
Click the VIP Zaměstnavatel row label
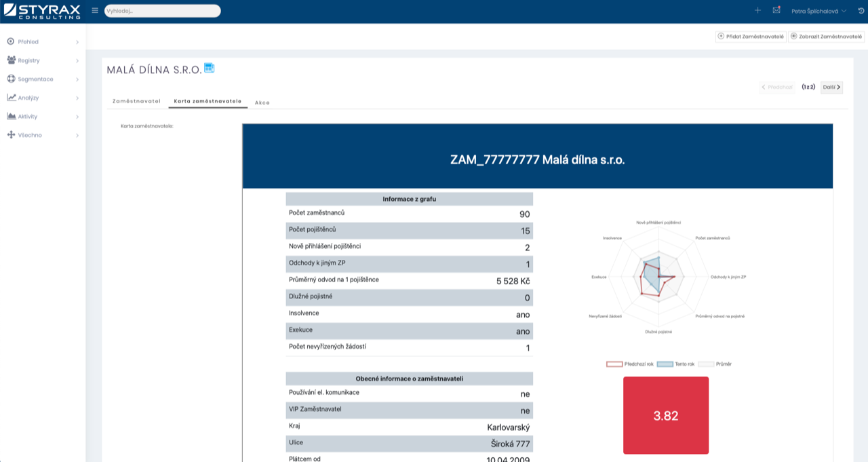click(315, 409)
